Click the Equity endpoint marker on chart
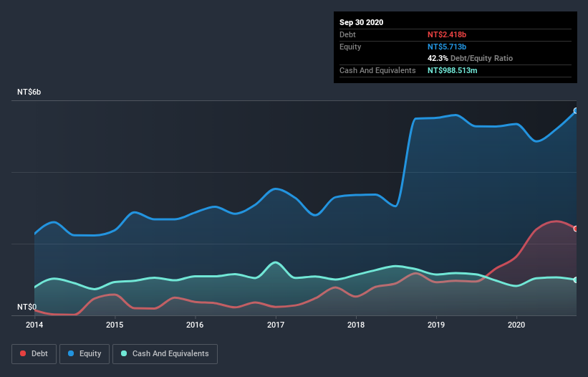The width and height of the screenshot is (588, 377). coord(577,110)
